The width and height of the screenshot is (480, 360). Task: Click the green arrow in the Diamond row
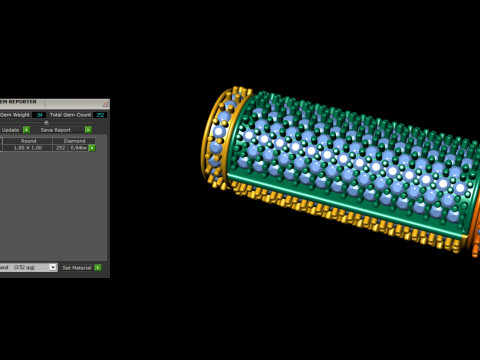[x=92, y=148]
